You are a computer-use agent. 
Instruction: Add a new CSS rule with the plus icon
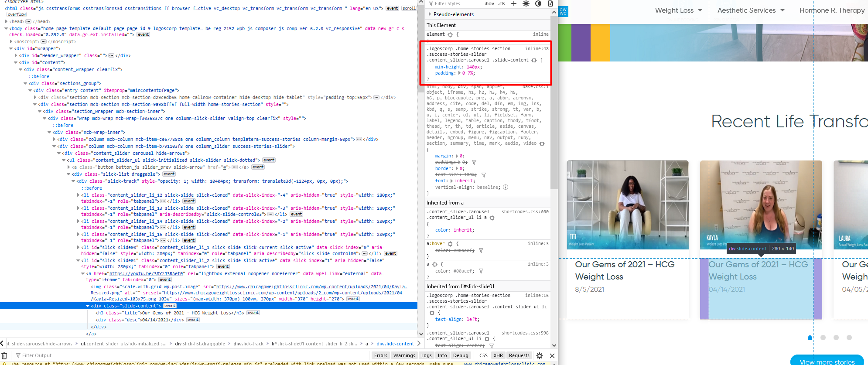[514, 3]
